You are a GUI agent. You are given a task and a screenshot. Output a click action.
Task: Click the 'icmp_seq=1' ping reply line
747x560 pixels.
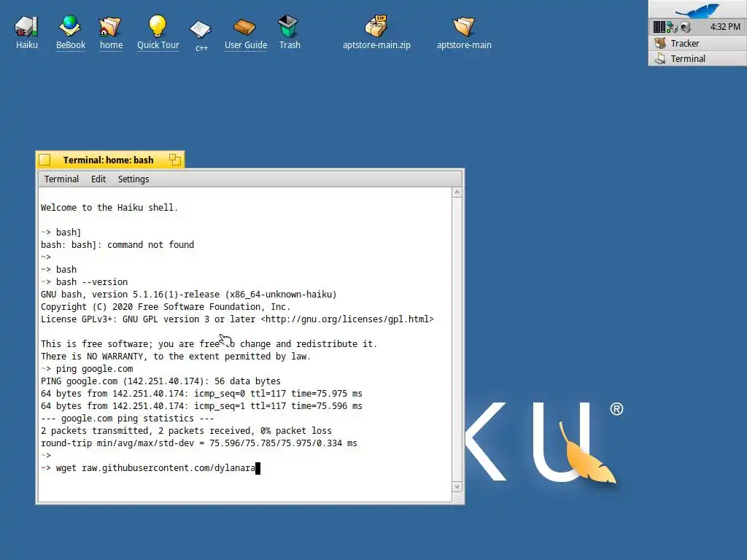(x=201, y=405)
